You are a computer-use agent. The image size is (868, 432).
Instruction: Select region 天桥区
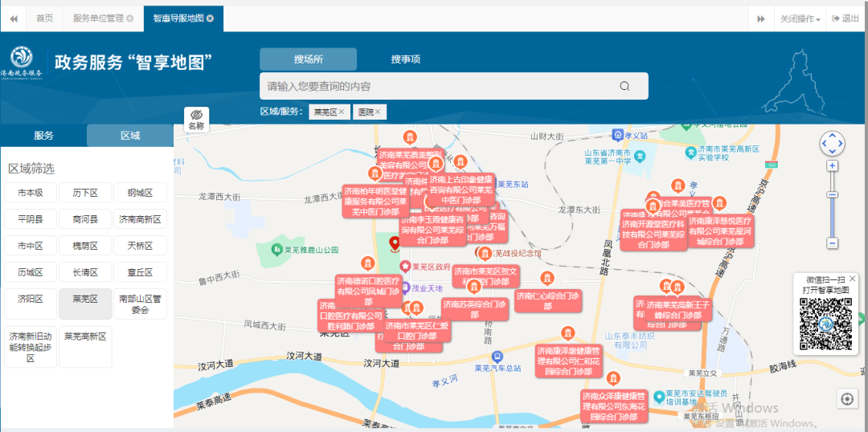tap(140, 247)
